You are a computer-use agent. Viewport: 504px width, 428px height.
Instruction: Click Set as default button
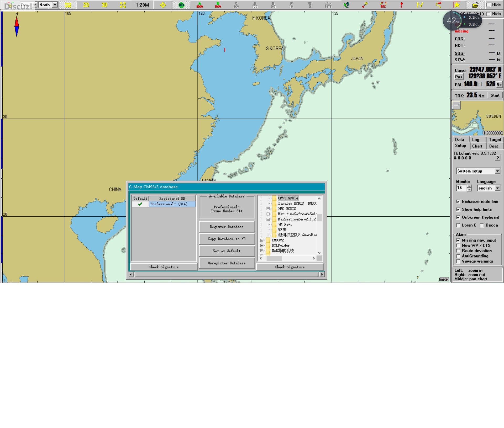tap(227, 251)
